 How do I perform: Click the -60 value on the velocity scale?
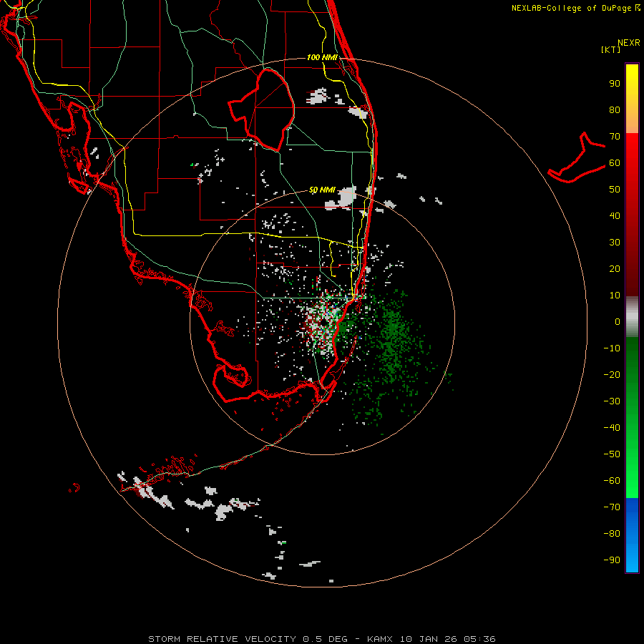coord(612,481)
